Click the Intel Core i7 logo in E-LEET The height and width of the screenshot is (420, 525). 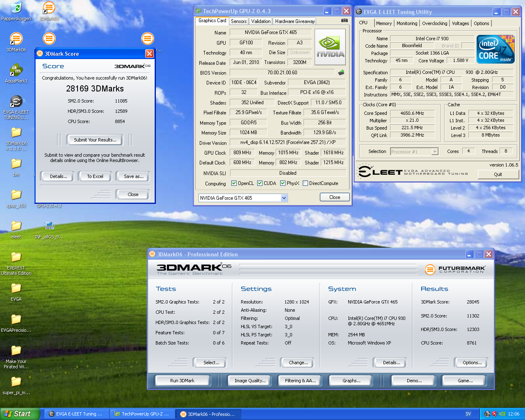[x=495, y=49]
